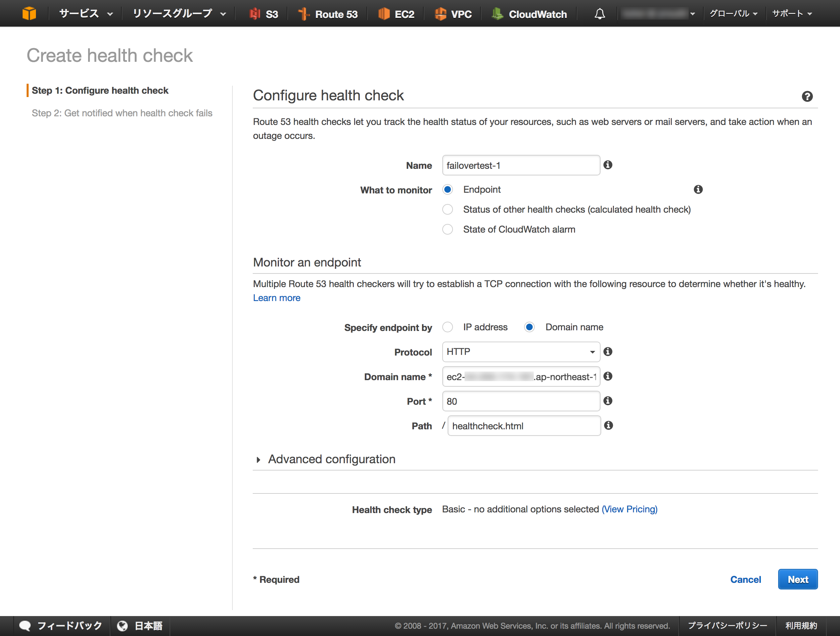Choose IP address endpoint option
The image size is (840, 636).
pyautogui.click(x=448, y=327)
